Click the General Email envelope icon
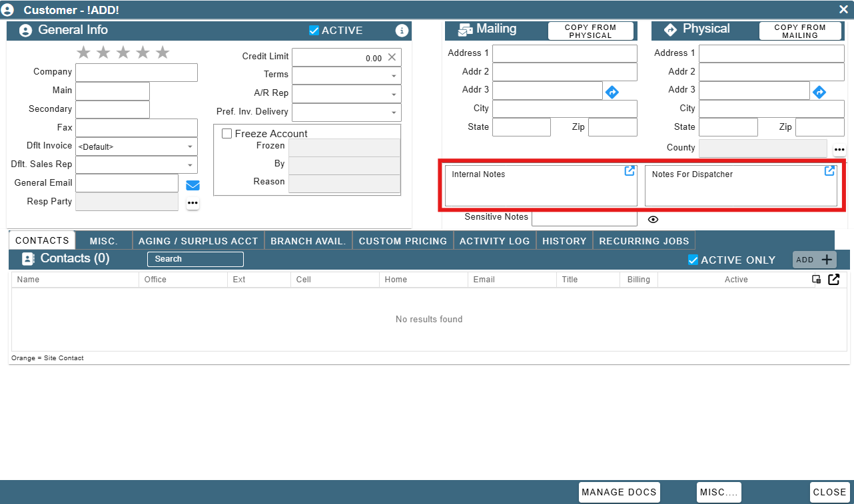Image resolution: width=854 pixels, height=504 pixels. click(193, 185)
